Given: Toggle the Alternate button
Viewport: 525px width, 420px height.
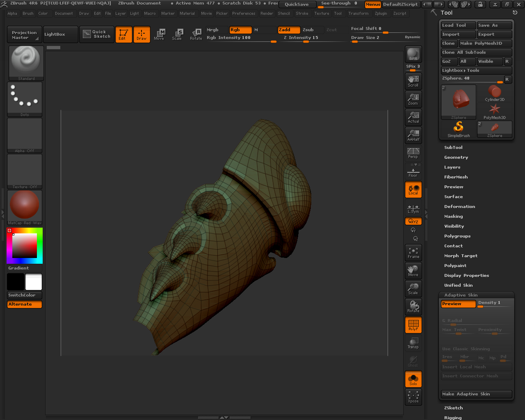Looking at the screenshot, I should tap(25, 304).
